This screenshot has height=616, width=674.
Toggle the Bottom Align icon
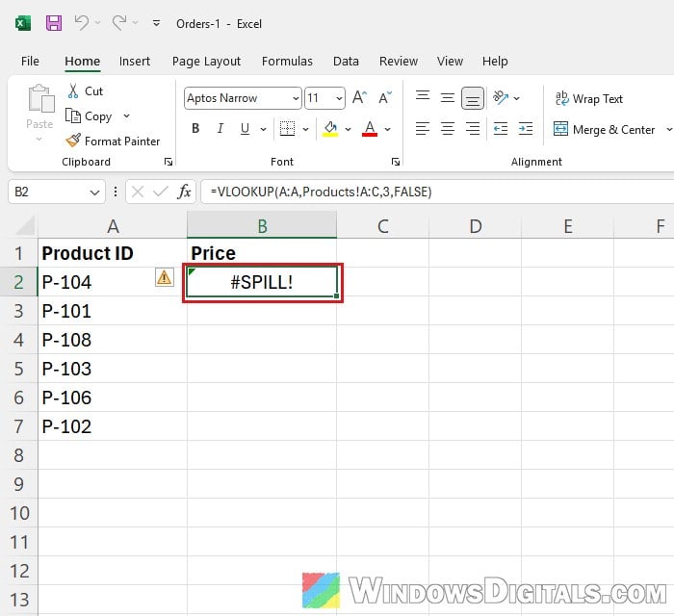[x=473, y=98]
